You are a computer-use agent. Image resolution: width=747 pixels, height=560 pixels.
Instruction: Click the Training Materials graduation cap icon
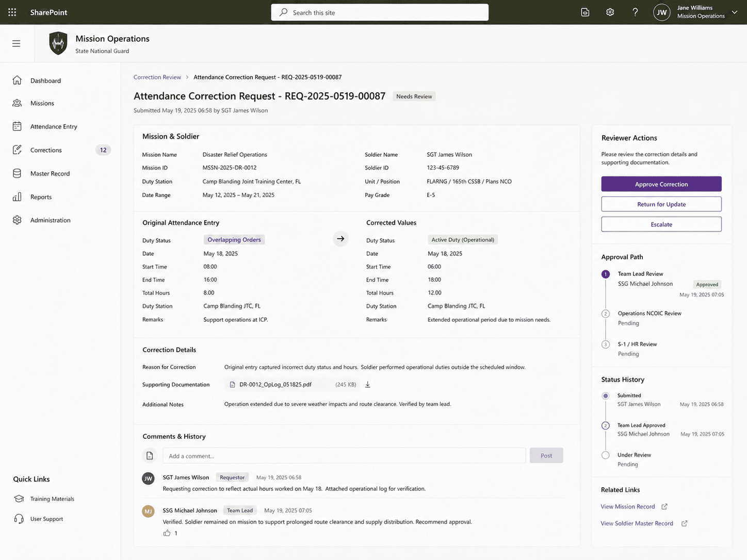[19, 499]
